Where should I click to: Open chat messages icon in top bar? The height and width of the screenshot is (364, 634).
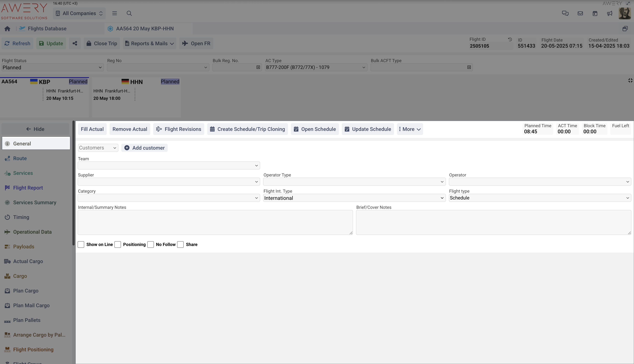pos(565,13)
